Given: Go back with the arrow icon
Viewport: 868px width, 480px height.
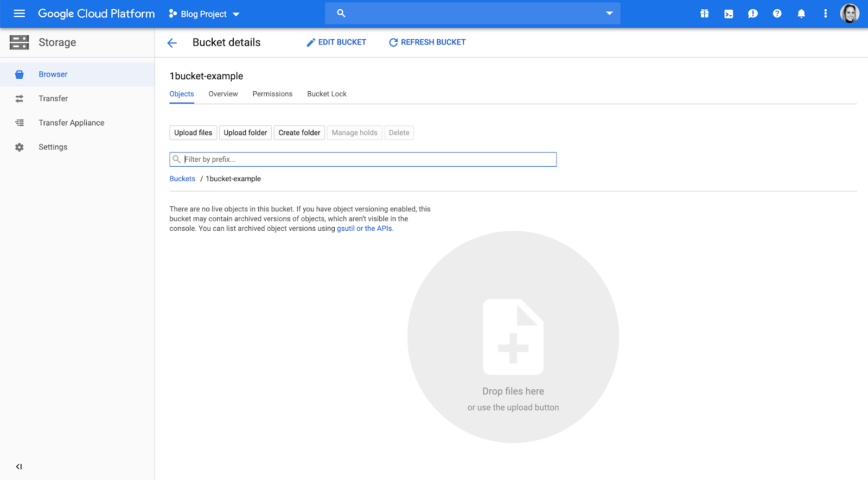Looking at the screenshot, I should coord(172,43).
